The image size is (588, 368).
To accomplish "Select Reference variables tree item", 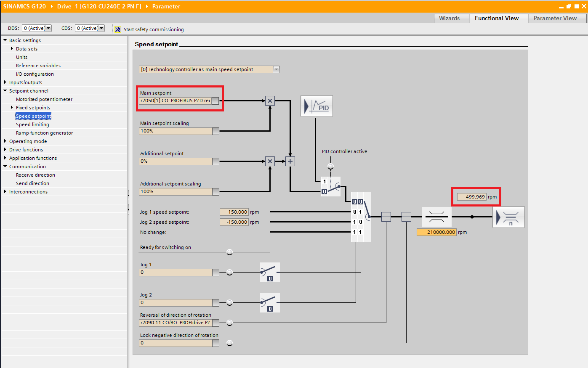I will (38, 66).
